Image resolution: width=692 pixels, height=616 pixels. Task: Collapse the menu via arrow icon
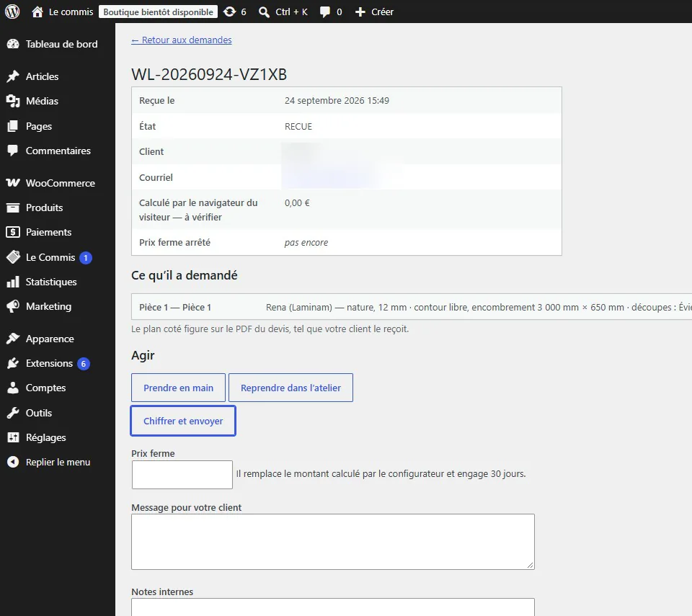[13, 462]
